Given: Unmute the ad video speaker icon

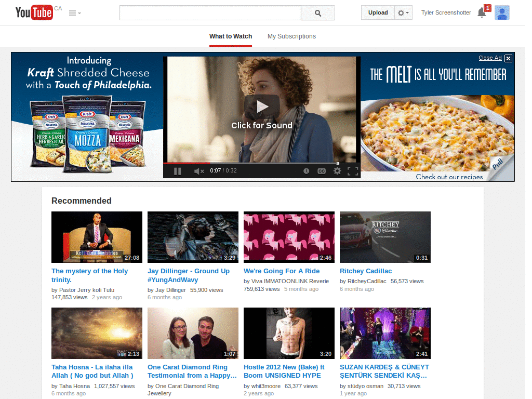Looking at the screenshot, I should (199, 171).
